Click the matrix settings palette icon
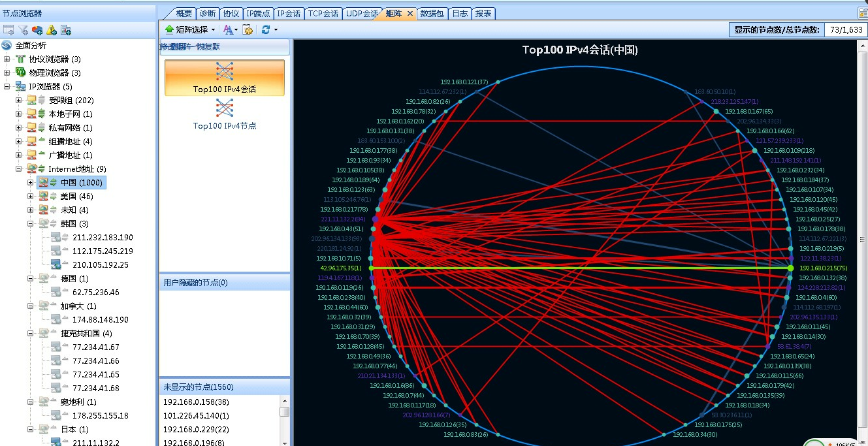868x446 pixels. click(248, 29)
